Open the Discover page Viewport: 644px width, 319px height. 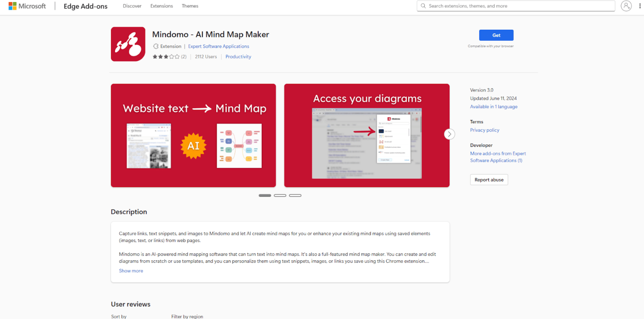point(132,6)
